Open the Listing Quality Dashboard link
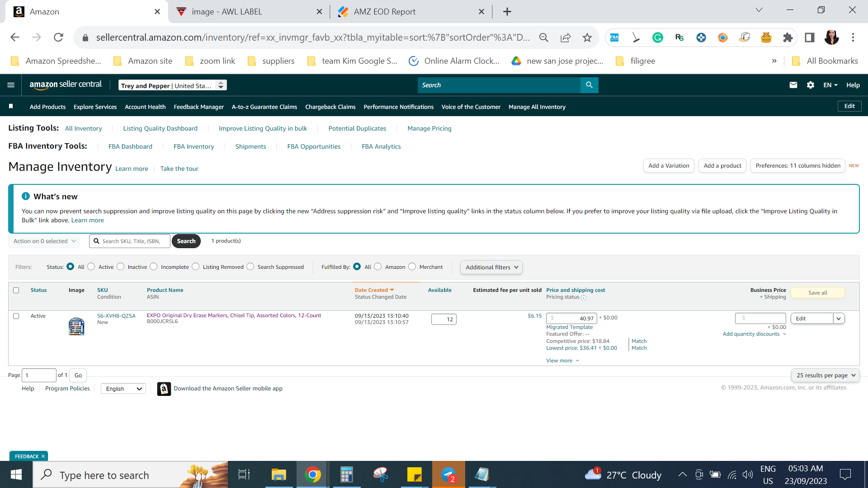Viewport: 868px width, 488px height. [x=160, y=128]
